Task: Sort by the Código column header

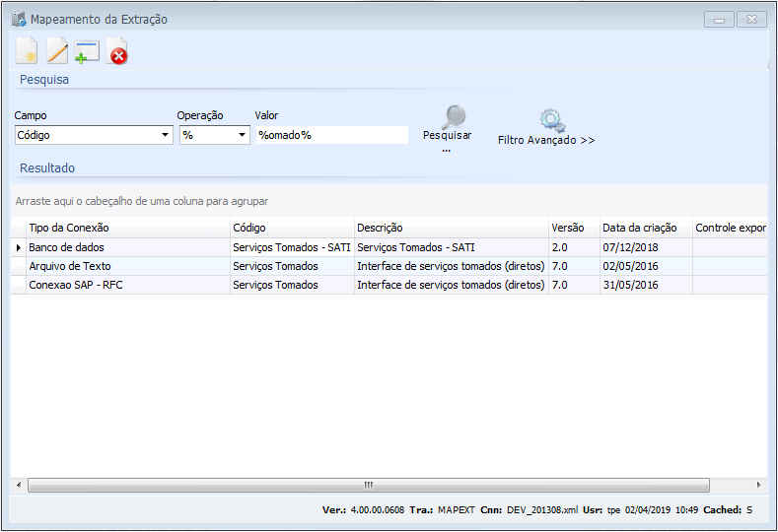Action: (291, 228)
